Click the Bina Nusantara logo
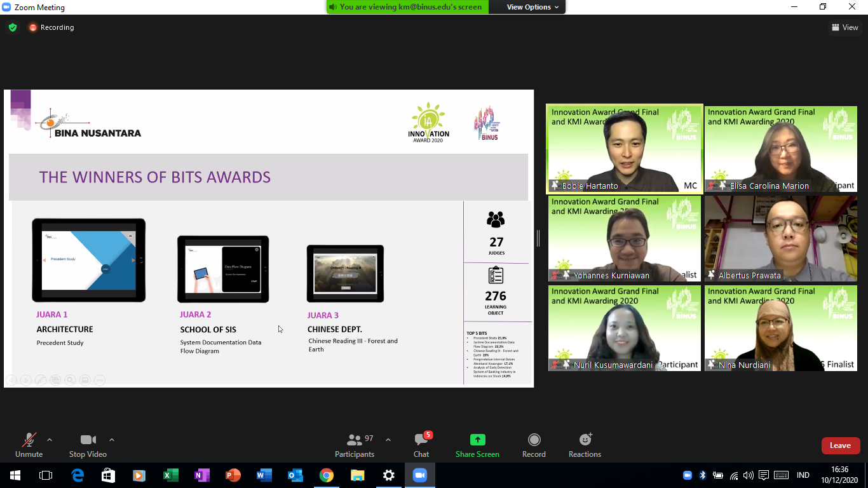The height and width of the screenshot is (488, 868). 88,124
